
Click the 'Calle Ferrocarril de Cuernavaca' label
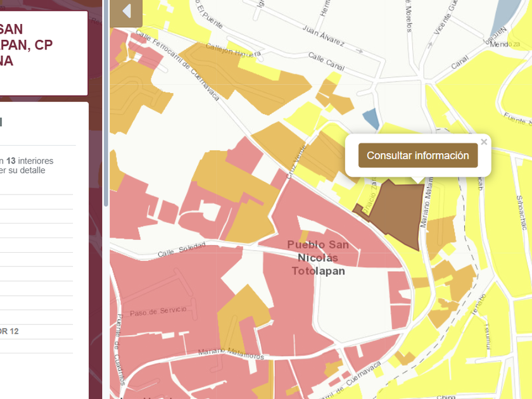[177, 65]
